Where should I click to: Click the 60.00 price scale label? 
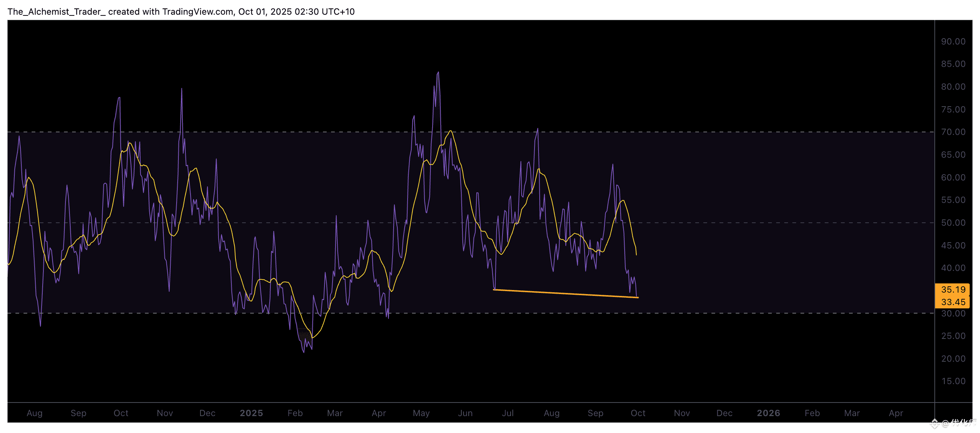(x=953, y=178)
